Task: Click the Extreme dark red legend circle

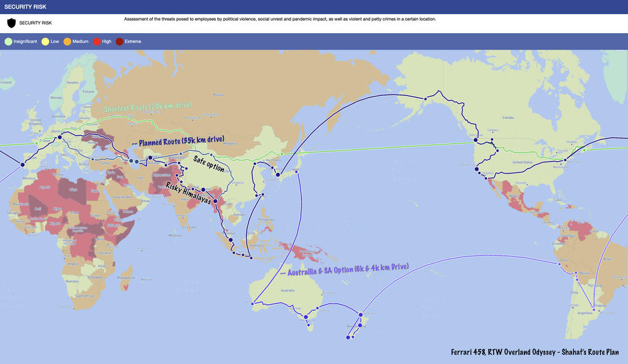Action: pyautogui.click(x=120, y=42)
